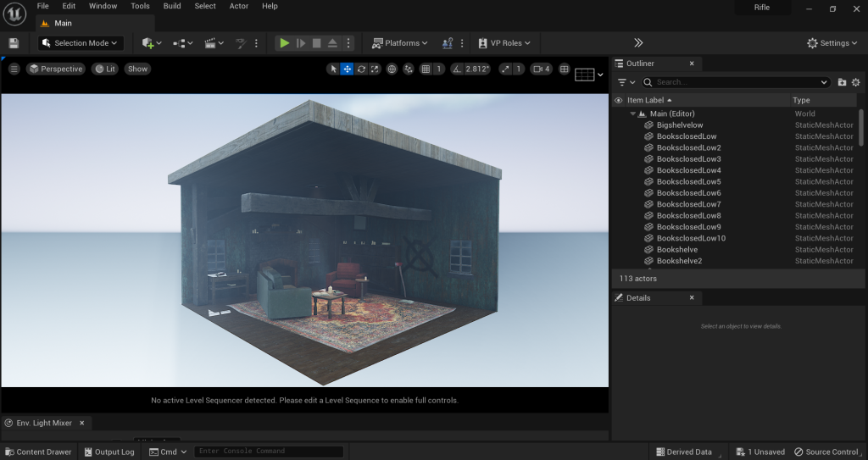The height and width of the screenshot is (460, 868).
Task: Open the Outliner settings gear
Action: click(856, 82)
